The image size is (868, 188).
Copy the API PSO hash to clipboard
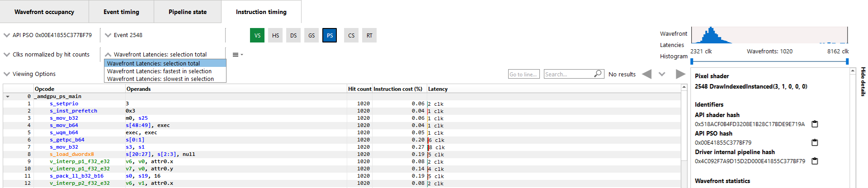pos(815,142)
